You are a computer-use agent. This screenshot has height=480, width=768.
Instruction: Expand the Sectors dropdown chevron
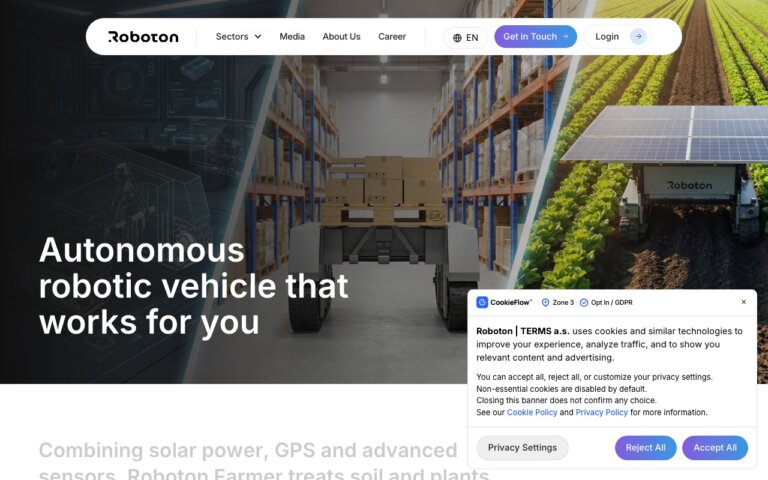[258, 37]
